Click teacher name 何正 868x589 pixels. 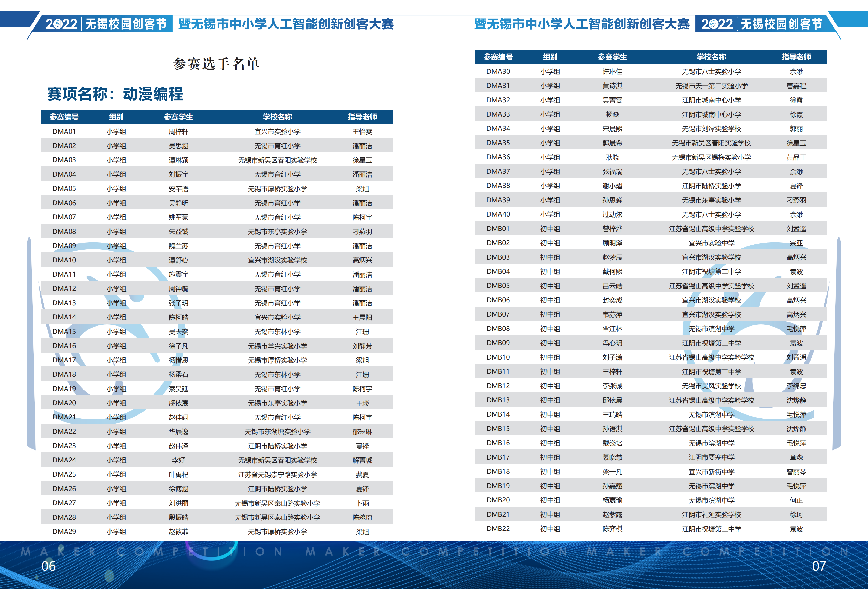tap(796, 500)
